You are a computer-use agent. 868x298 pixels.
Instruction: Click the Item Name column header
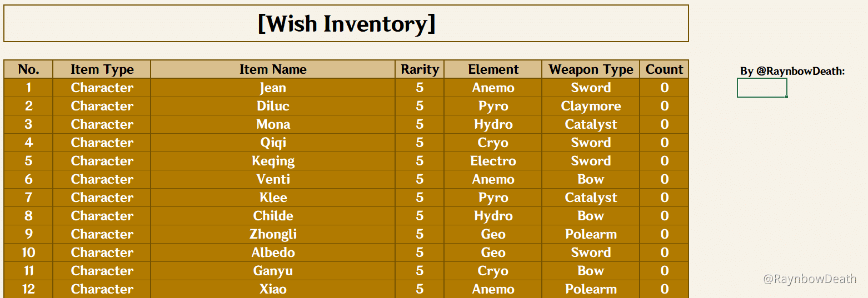pyautogui.click(x=273, y=69)
